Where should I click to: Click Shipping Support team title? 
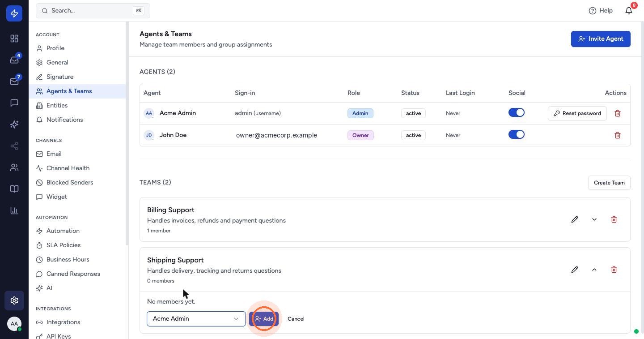click(x=175, y=260)
